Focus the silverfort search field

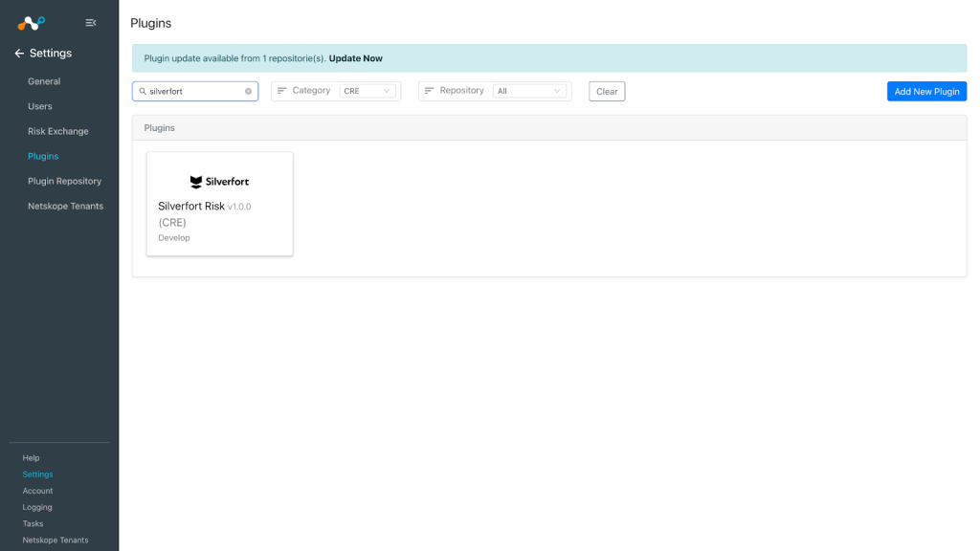(195, 91)
